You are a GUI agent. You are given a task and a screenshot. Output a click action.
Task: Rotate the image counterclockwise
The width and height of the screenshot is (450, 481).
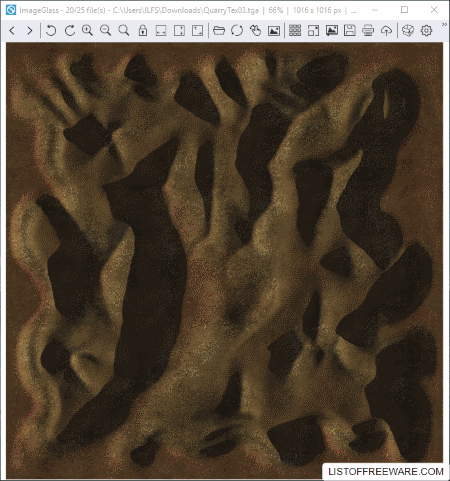(51, 31)
